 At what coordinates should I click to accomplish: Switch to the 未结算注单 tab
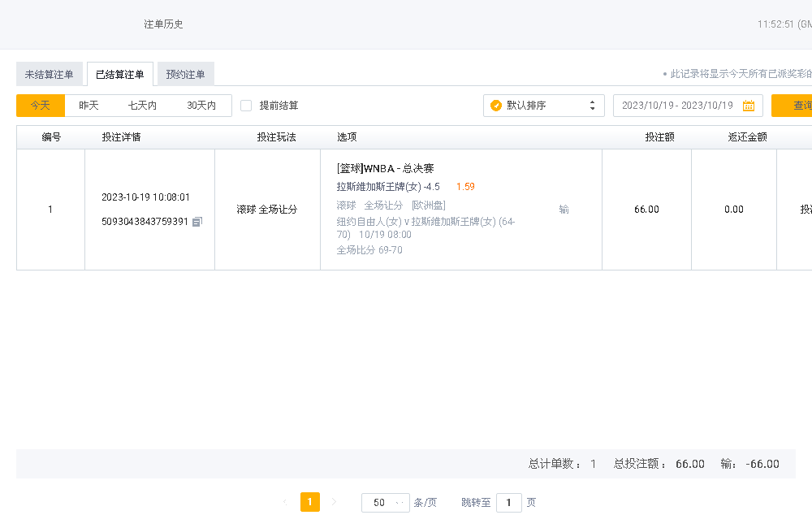click(x=50, y=74)
